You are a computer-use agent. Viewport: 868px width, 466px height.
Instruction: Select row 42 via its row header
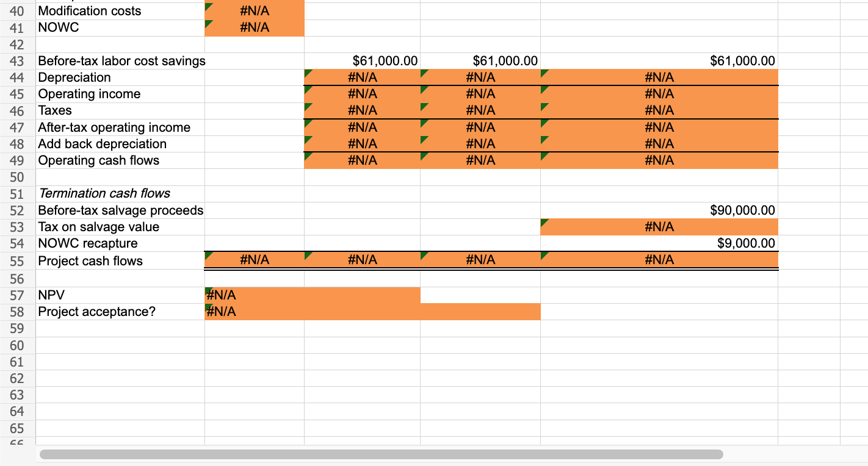coord(17,45)
